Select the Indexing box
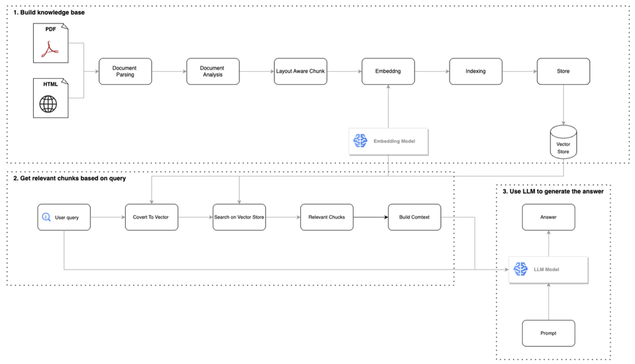This screenshot has width=635, height=364. pyautogui.click(x=476, y=71)
